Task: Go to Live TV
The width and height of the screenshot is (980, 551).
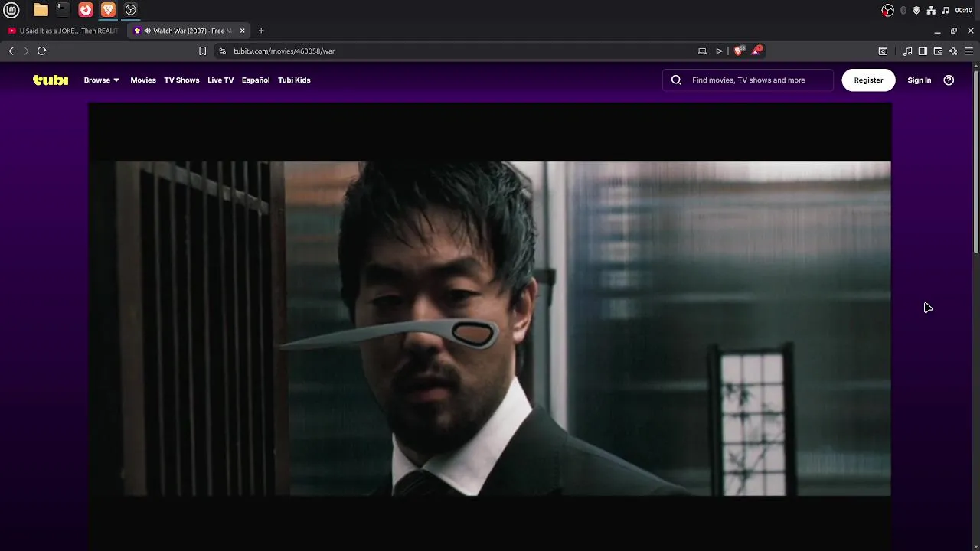Action: 220,80
